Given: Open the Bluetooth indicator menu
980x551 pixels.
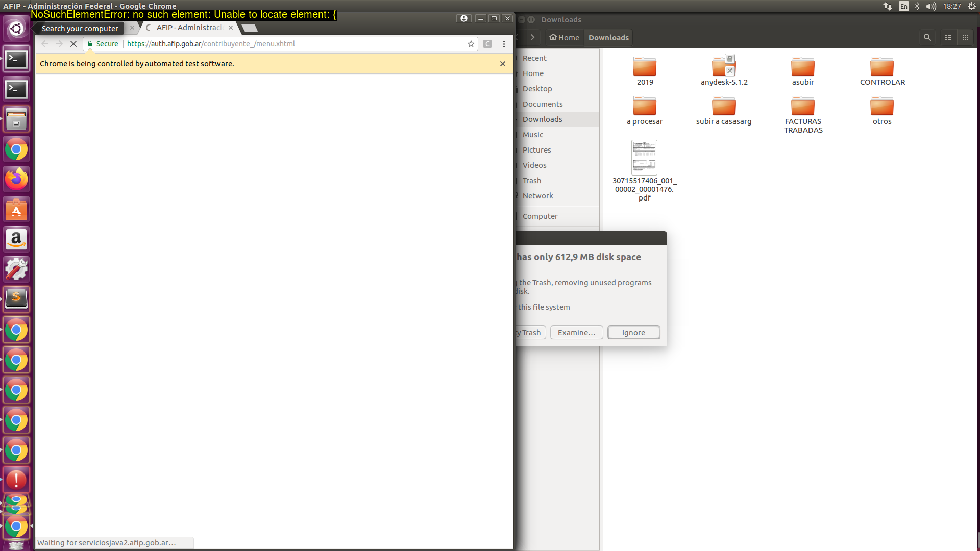Looking at the screenshot, I should pos(917,6).
